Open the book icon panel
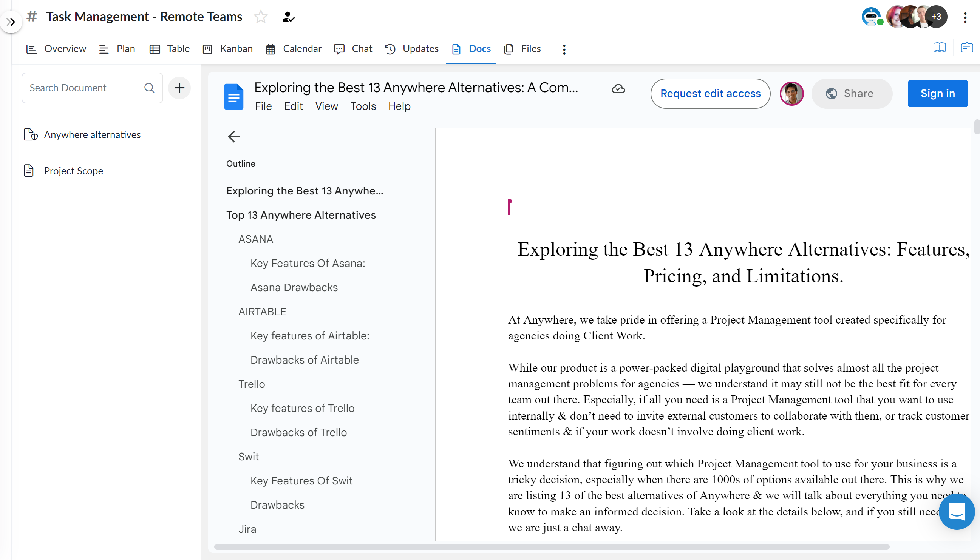980x560 pixels. [x=939, y=48]
